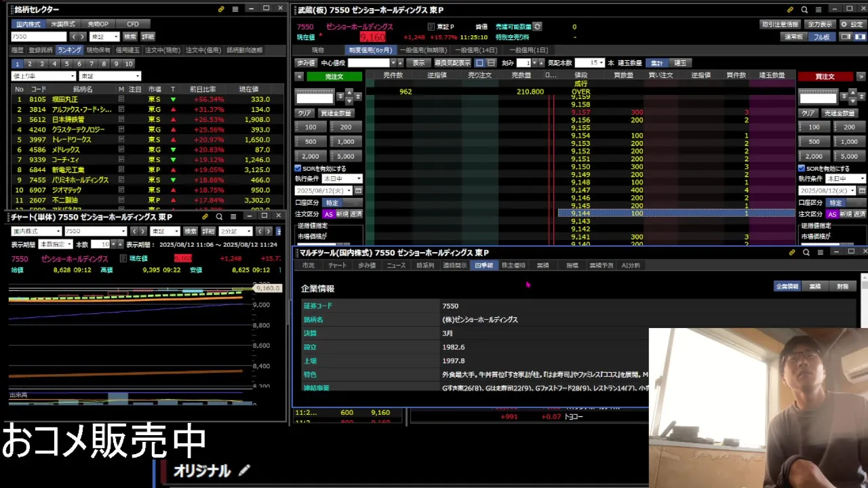This screenshot has width=868, height=488.
Task: Open search icon in マルチツール title bar
Action: point(806,252)
